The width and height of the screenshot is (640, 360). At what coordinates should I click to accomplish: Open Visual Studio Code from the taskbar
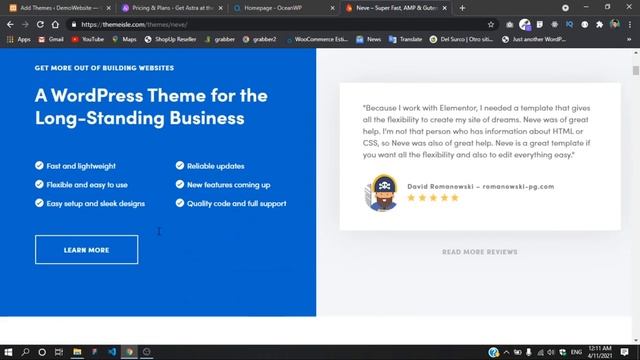pyautogui.click(x=112, y=352)
